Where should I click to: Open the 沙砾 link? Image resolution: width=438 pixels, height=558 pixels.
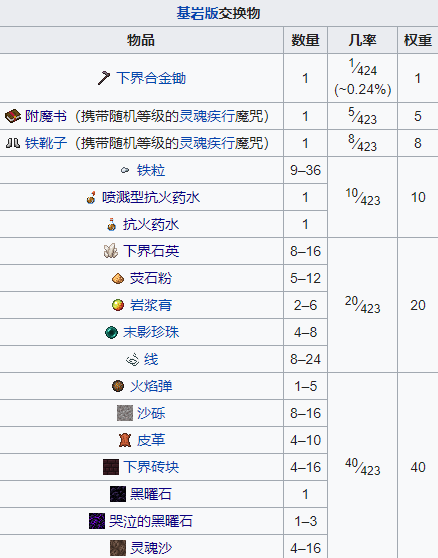[151, 413]
